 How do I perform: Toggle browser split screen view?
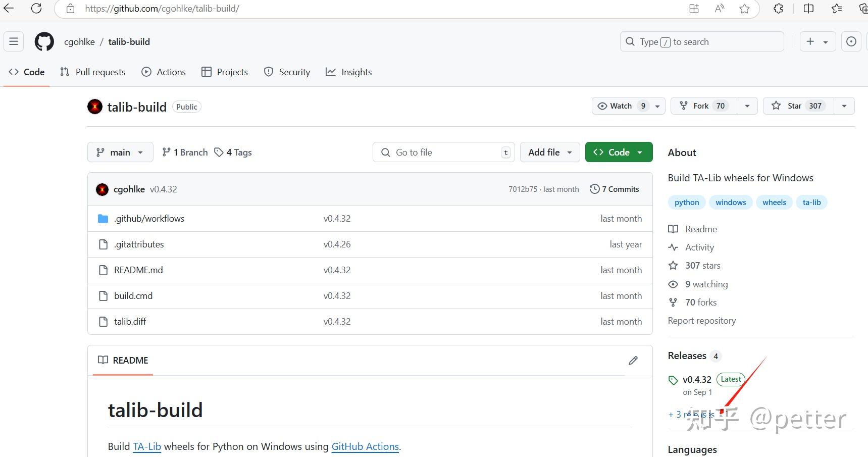point(808,9)
